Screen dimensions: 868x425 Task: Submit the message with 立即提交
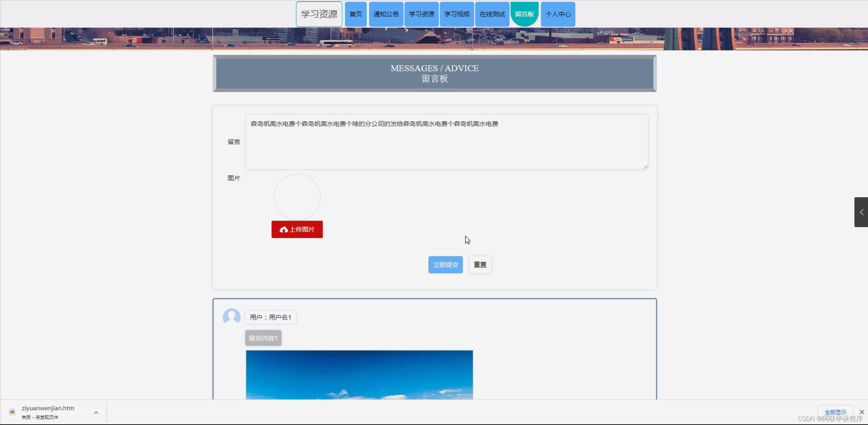(445, 264)
